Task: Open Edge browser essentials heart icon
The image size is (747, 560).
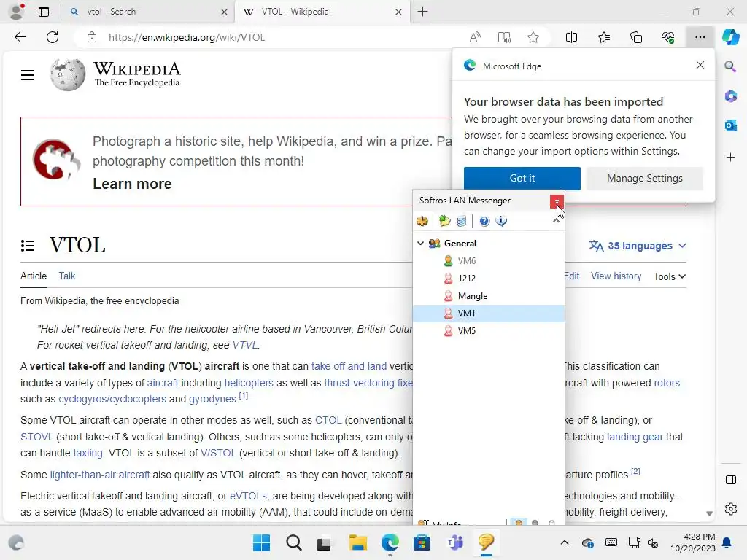Action: [668, 37]
